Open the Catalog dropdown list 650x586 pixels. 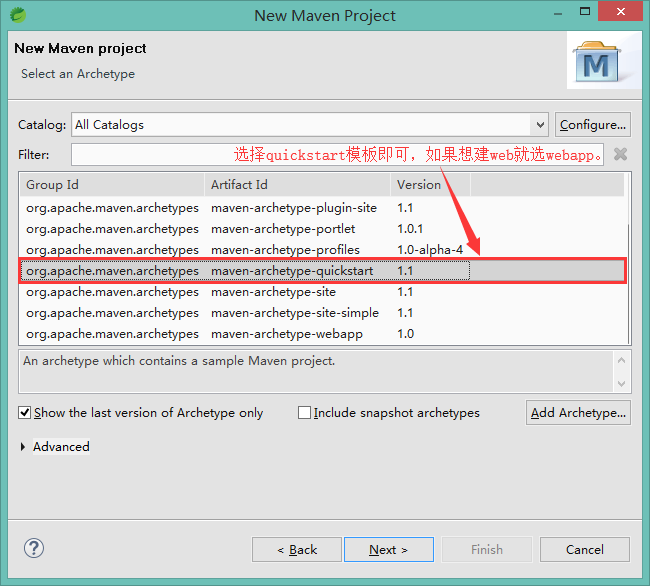click(x=540, y=125)
